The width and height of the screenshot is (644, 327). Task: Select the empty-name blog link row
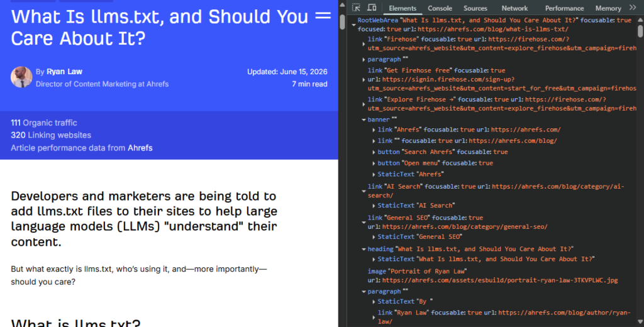coord(467,141)
